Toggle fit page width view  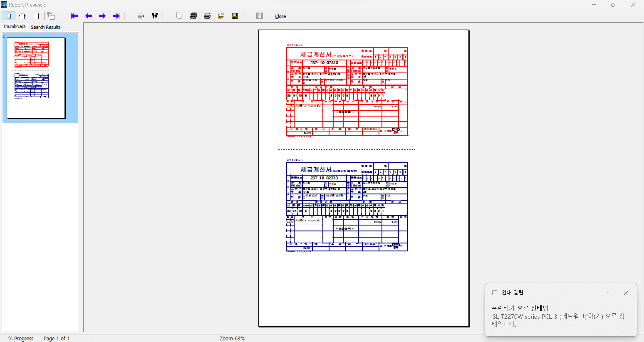pyautogui.click(x=22, y=16)
